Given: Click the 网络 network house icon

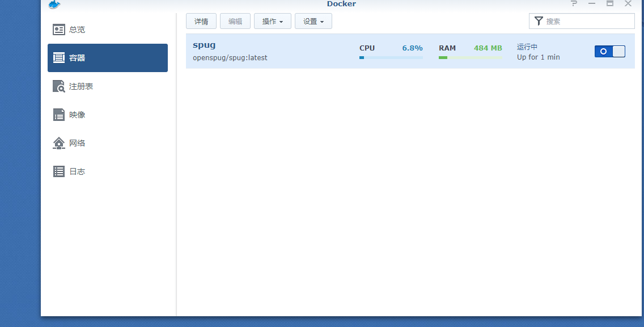Looking at the screenshot, I should (59, 143).
